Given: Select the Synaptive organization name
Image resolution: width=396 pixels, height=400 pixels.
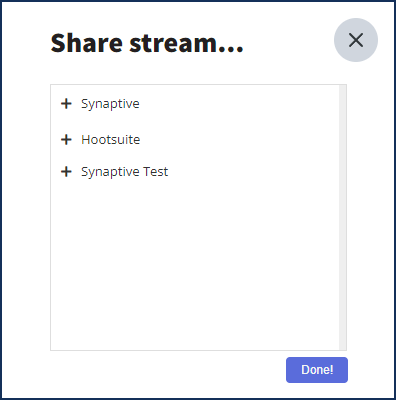Looking at the screenshot, I should (x=110, y=104).
